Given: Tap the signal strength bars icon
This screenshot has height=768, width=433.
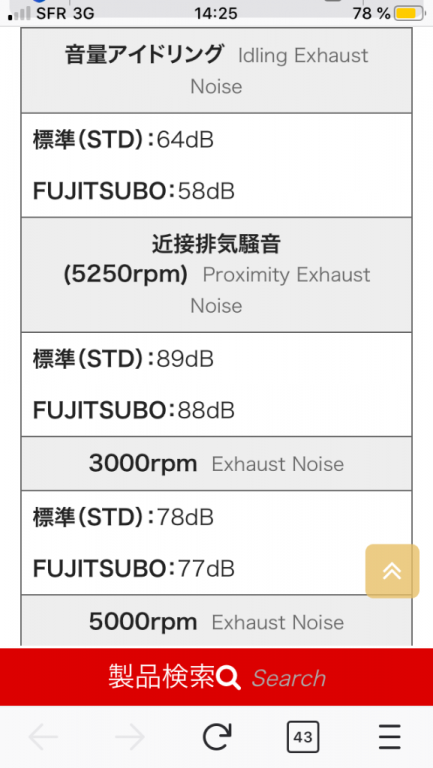Looking at the screenshot, I should click(19, 15).
